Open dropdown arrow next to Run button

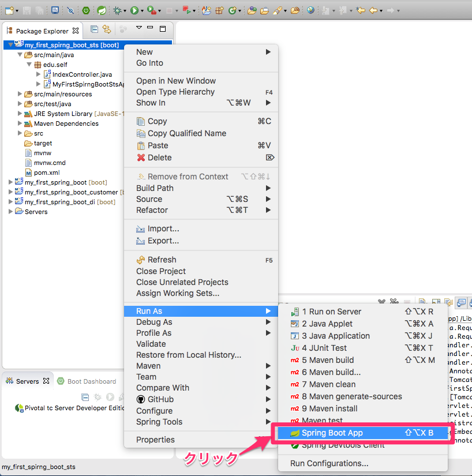tap(142, 11)
